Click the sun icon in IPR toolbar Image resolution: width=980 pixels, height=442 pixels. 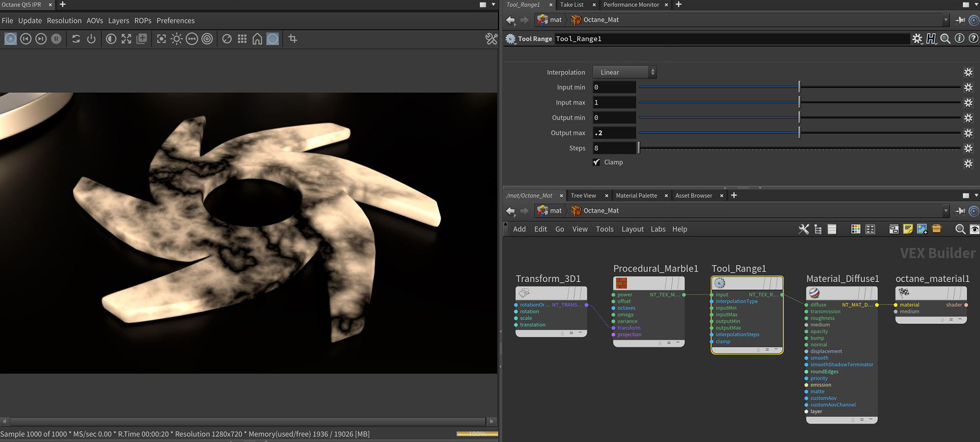(x=176, y=39)
